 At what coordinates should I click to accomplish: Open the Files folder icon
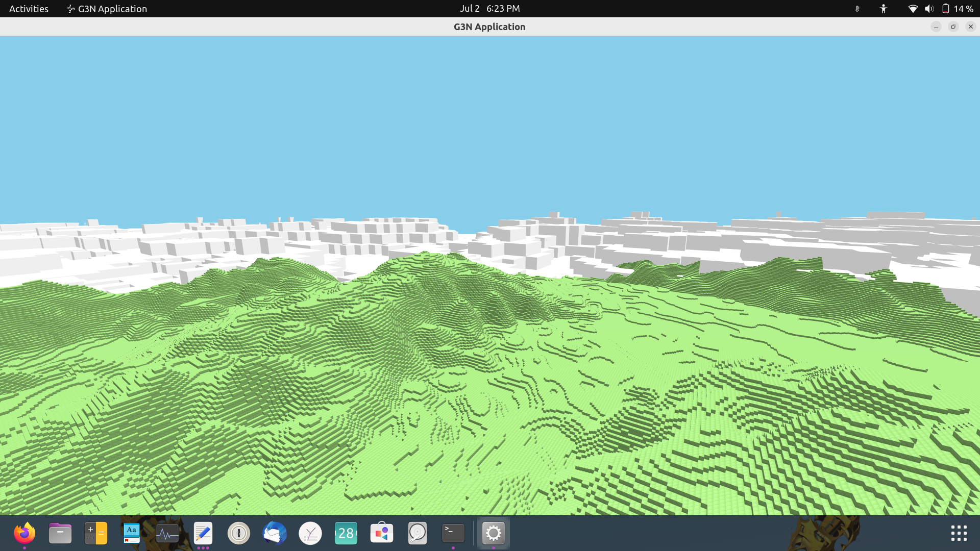(x=60, y=534)
